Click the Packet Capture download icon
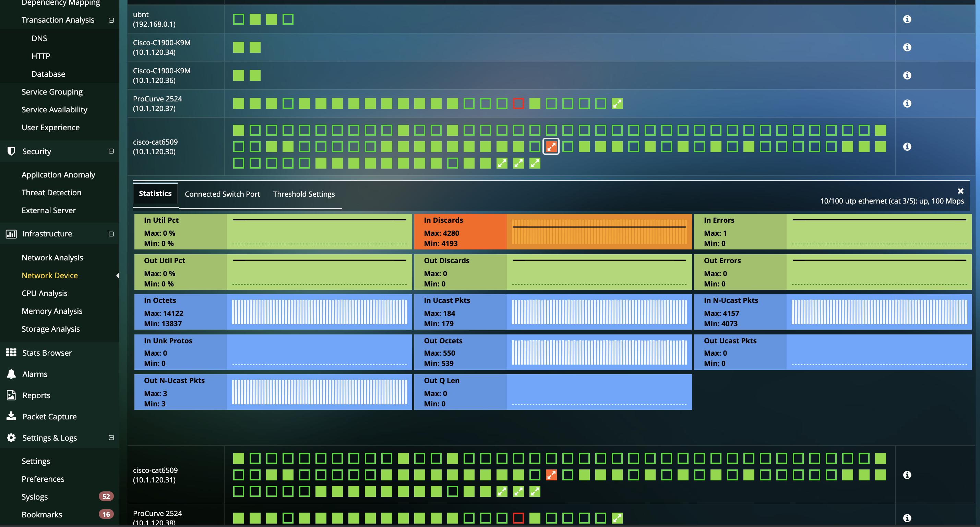Image resolution: width=980 pixels, height=527 pixels. [x=11, y=416]
